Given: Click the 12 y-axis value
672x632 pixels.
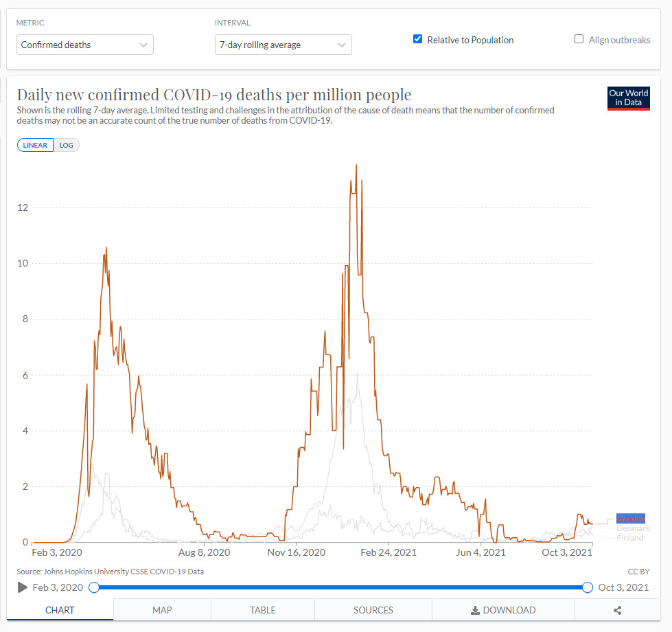Looking at the screenshot, I should click(x=23, y=207).
